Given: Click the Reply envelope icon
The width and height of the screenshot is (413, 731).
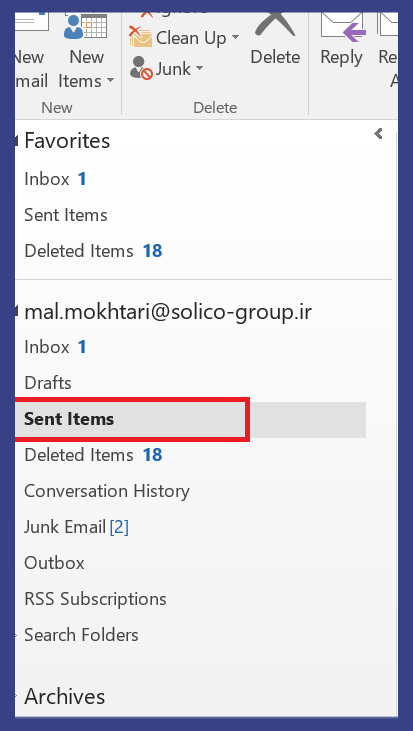Looking at the screenshot, I should 343,28.
